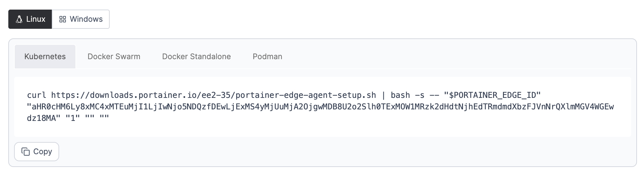Select the Linux platform toggle label

[x=35, y=19]
